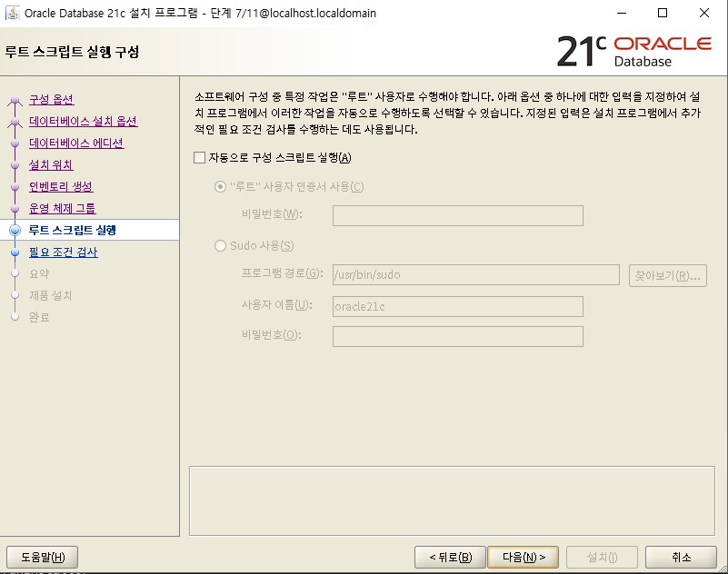
Task: Enable the 자동으로 구성 스크립트 실행 checkbox
Action: (x=200, y=158)
